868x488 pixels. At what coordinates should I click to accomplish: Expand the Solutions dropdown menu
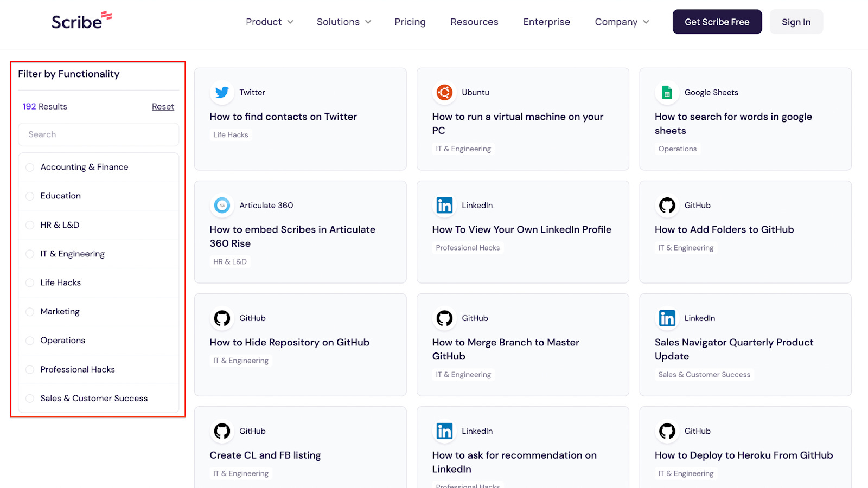point(344,22)
